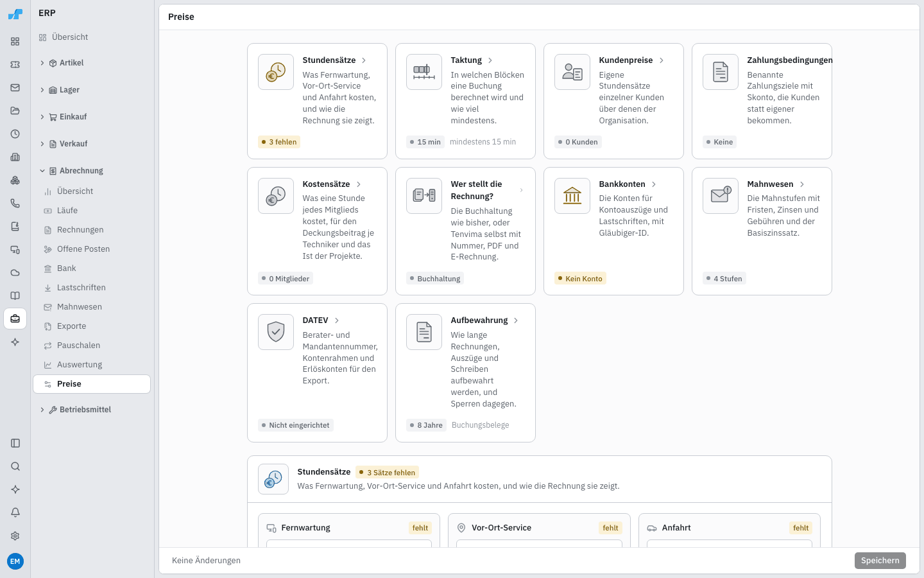Screen dimensions: 924x578
Task: Expand the Verkauf tree section
Action: 92,144
